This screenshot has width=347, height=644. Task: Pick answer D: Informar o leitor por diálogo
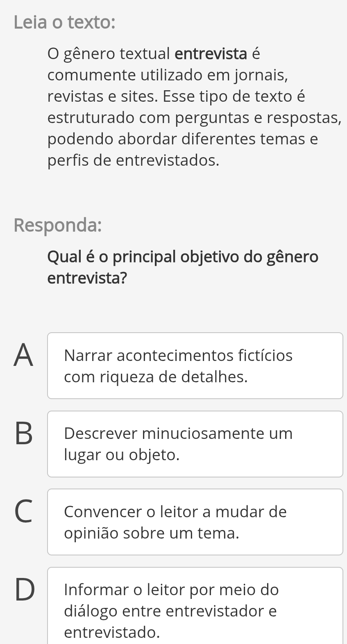pyautogui.click(x=195, y=605)
